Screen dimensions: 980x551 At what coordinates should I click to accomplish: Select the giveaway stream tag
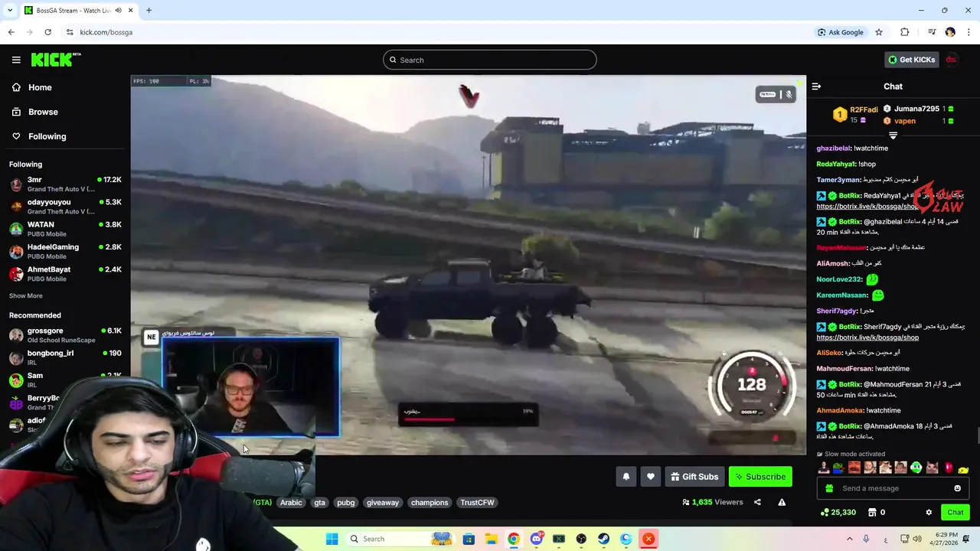pos(383,503)
